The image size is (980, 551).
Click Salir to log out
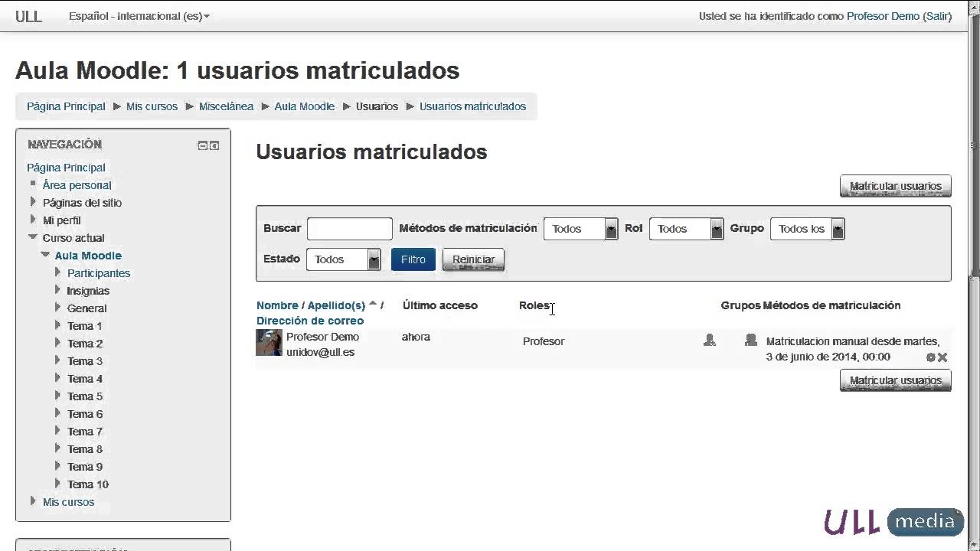tap(937, 16)
